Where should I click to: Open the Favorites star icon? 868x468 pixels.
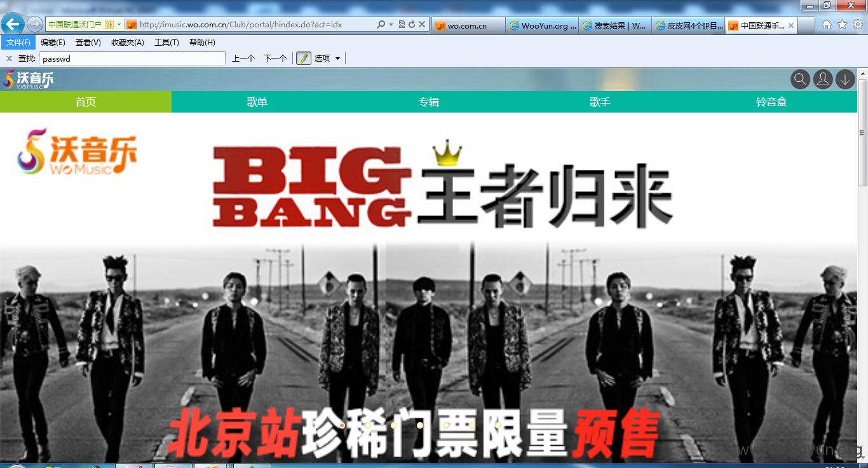point(842,24)
